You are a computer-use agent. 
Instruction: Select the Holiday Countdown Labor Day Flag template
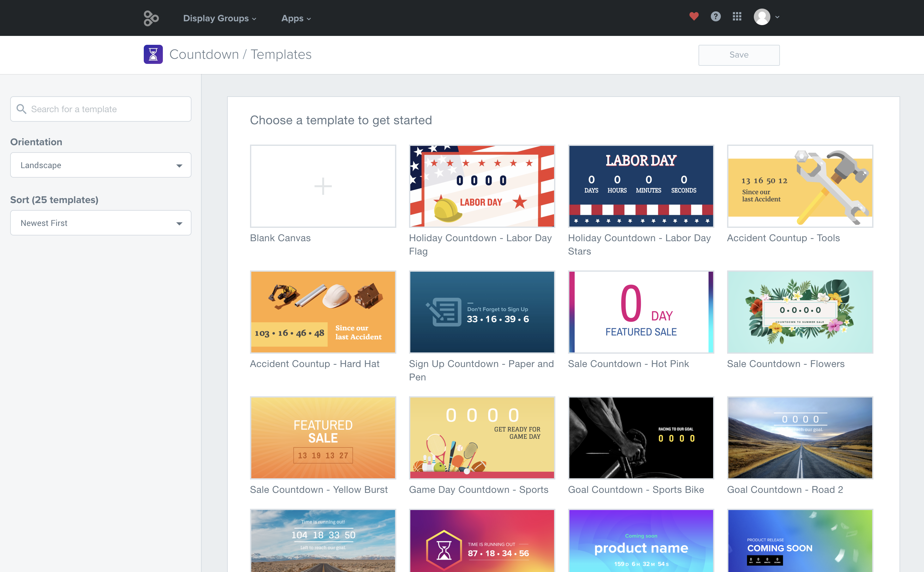pos(482,186)
